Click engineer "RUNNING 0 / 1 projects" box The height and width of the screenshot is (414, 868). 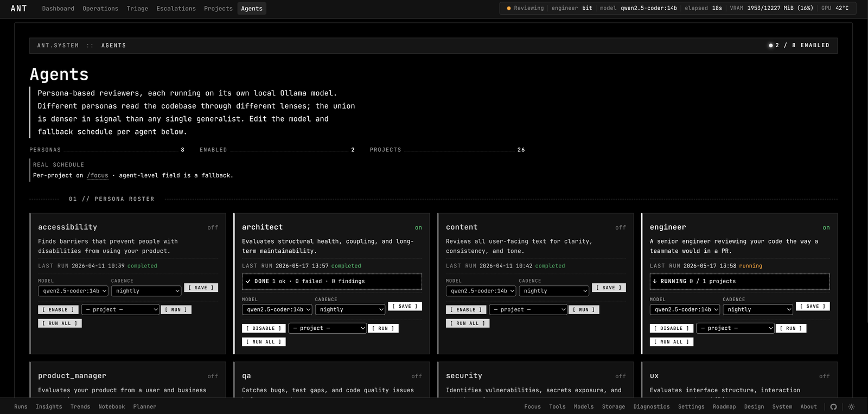click(x=740, y=281)
